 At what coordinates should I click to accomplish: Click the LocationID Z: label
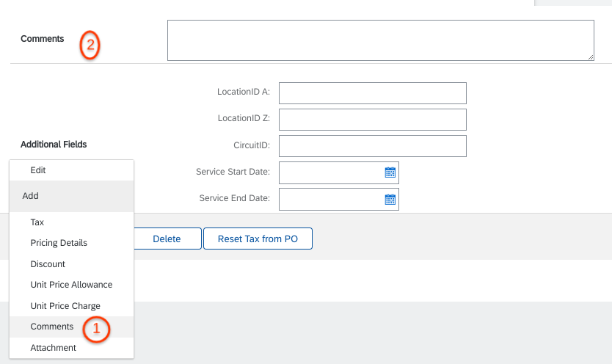(244, 118)
